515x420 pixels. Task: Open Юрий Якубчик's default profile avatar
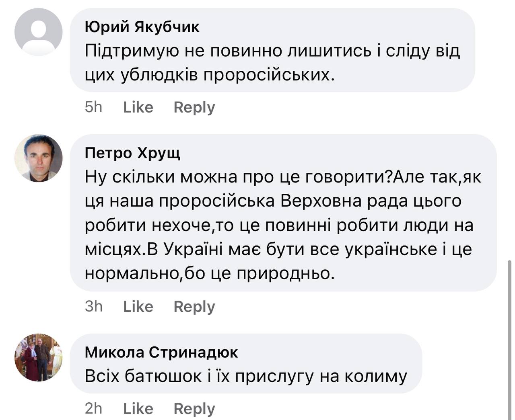39,32
